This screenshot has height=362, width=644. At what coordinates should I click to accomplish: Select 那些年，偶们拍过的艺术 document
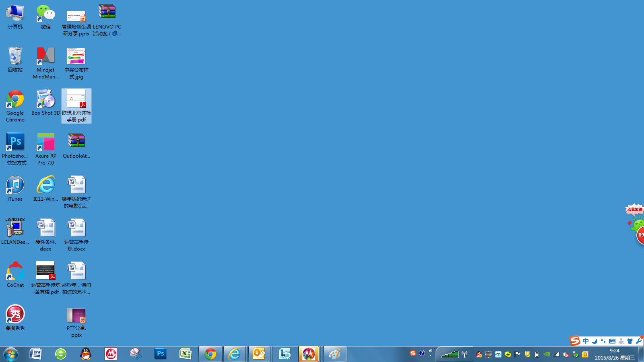[76, 278]
